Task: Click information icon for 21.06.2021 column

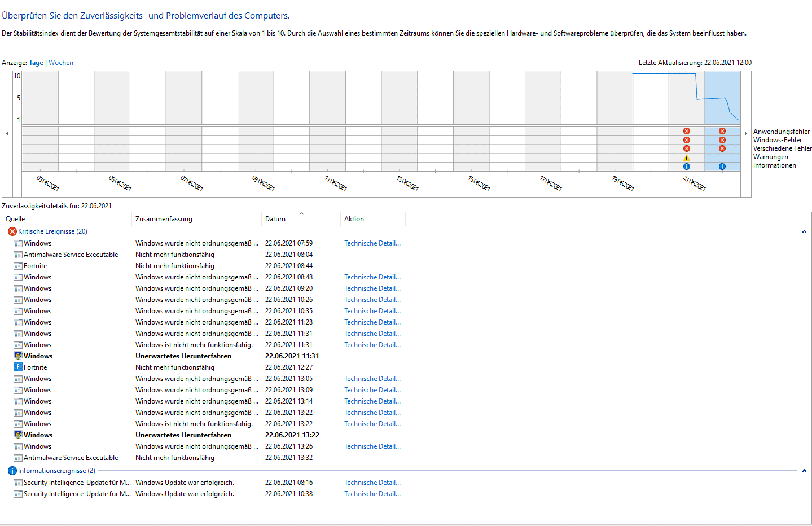Action: pyautogui.click(x=687, y=166)
